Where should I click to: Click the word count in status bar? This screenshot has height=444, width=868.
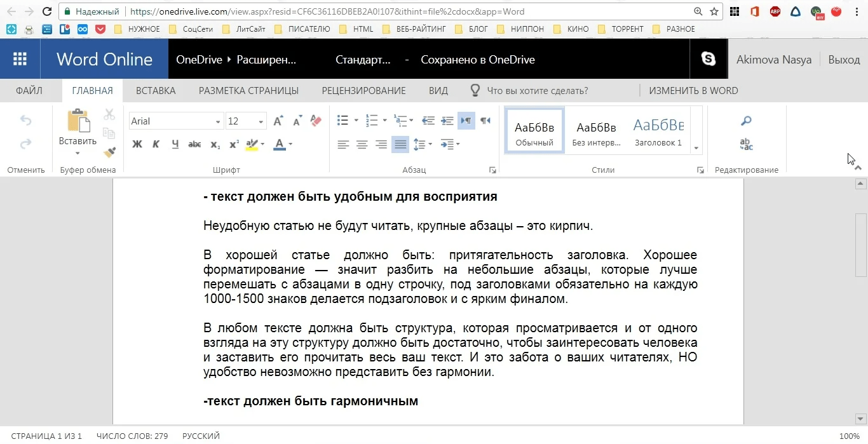click(x=132, y=436)
